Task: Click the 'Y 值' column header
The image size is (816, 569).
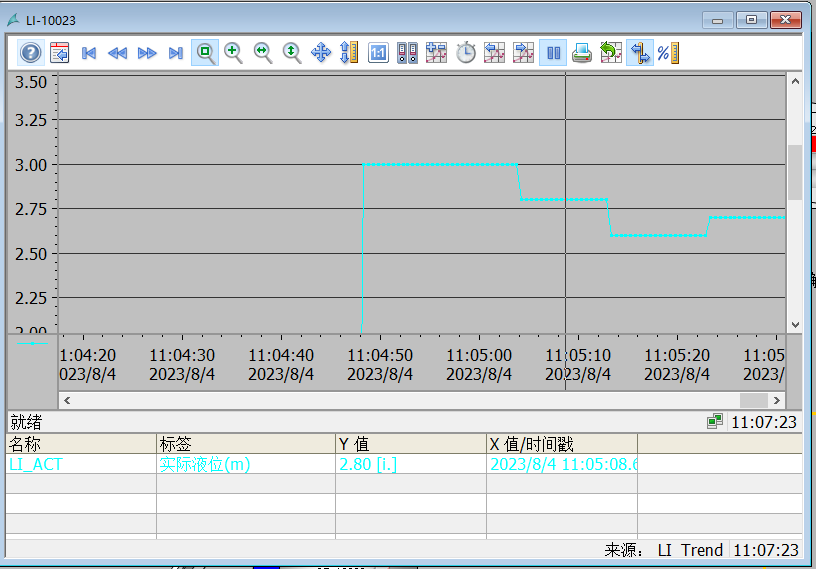Action: (x=410, y=444)
